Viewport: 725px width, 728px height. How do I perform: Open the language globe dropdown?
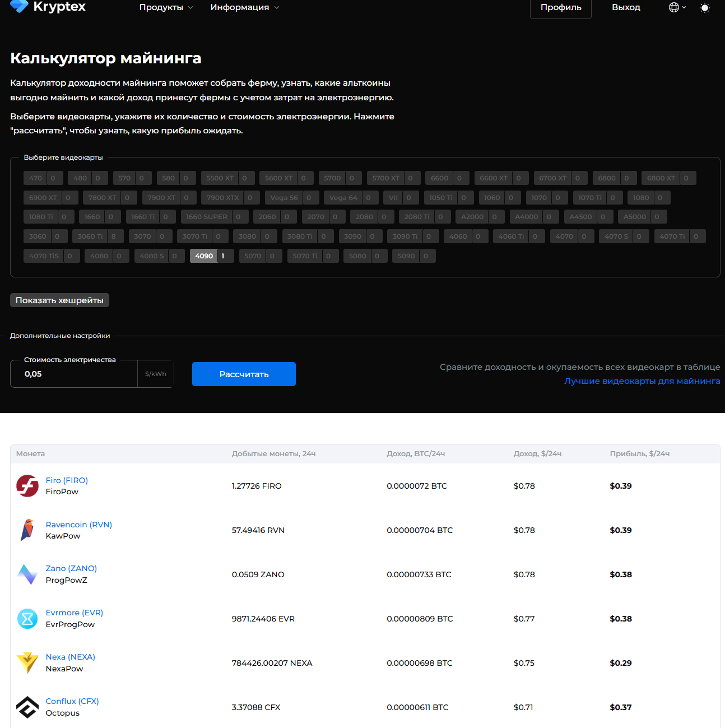click(677, 7)
